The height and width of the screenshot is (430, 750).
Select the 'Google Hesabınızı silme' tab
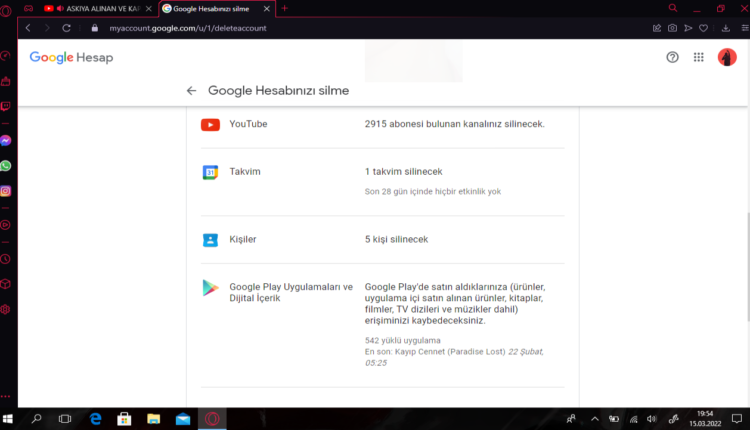click(217, 9)
